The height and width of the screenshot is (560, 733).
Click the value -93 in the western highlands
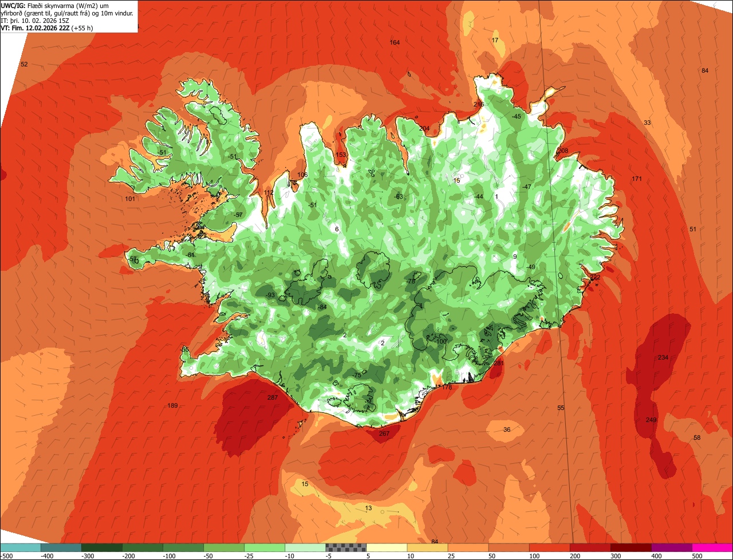270,295
